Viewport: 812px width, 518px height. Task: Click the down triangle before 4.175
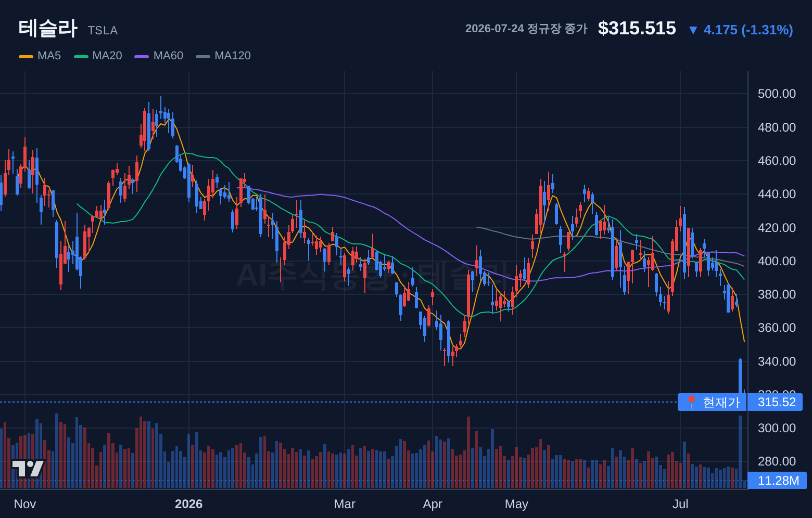(693, 30)
